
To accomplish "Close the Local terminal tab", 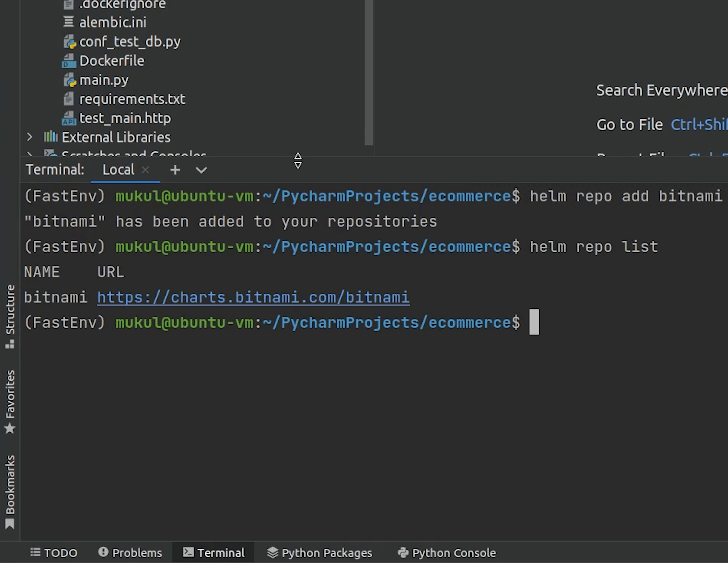I will 145,170.
